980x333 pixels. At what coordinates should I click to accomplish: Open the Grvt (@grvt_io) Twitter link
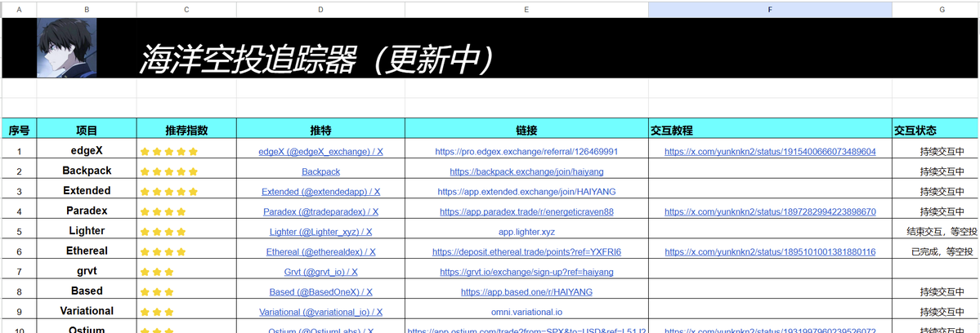click(320, 272)
